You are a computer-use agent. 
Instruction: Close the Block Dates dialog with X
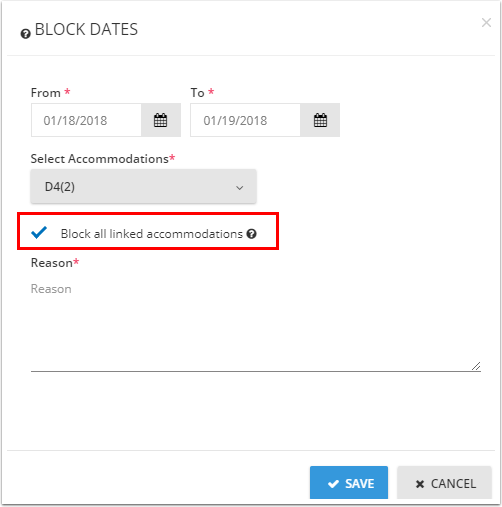click(x=486, y=23)
